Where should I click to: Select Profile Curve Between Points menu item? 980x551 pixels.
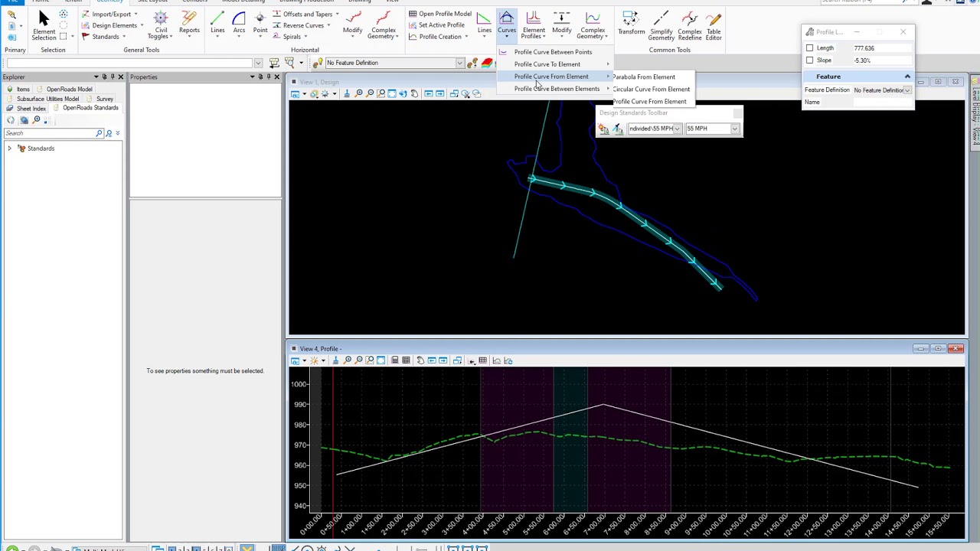tap(553, 52)
